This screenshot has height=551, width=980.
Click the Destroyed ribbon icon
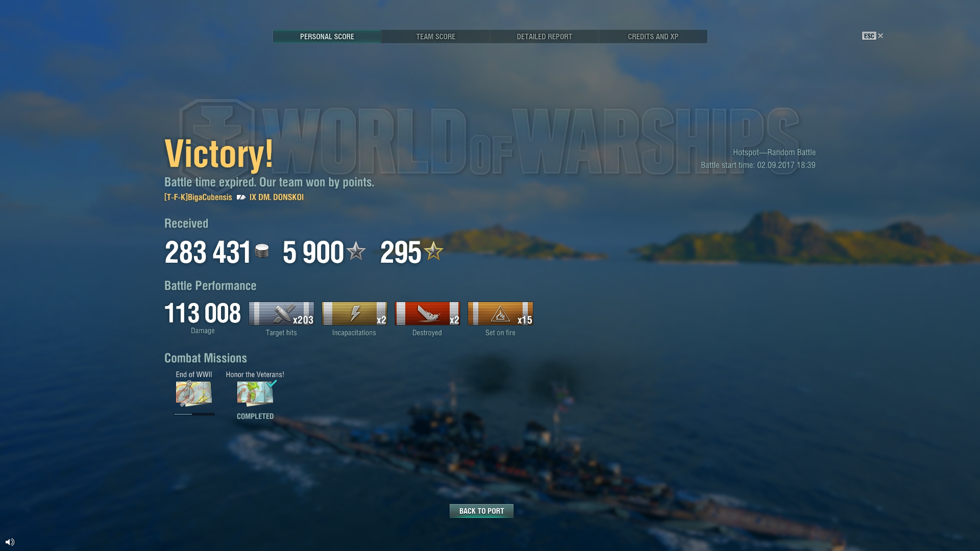(427, 313)
